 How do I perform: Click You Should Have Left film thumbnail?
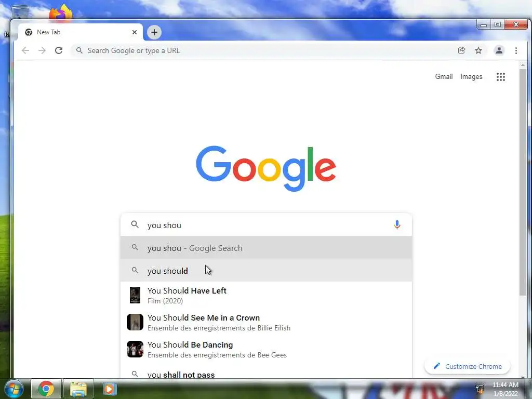pos(135,295)
